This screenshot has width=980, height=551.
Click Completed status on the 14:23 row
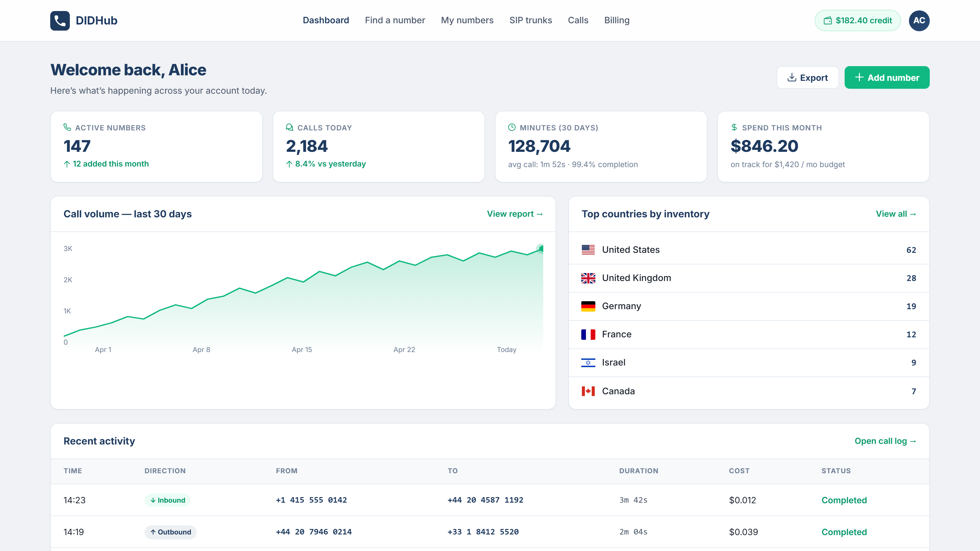[x=844, y=500]
